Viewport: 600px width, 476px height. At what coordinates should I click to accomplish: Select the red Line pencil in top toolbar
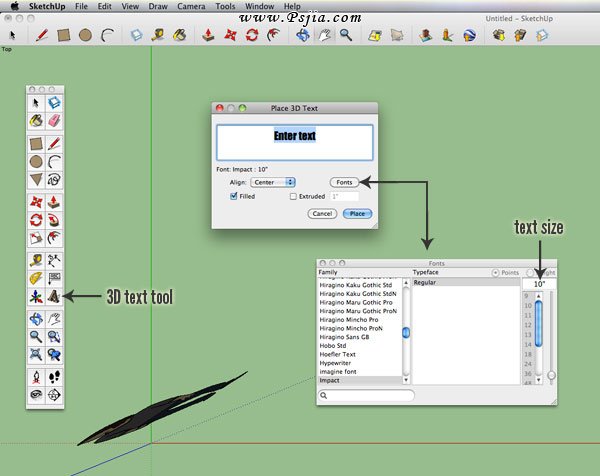pos(42,35)
